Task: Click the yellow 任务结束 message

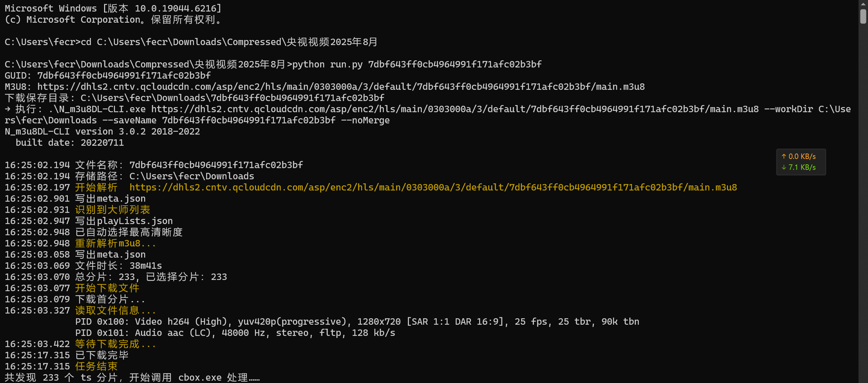Action: (96, 366)
